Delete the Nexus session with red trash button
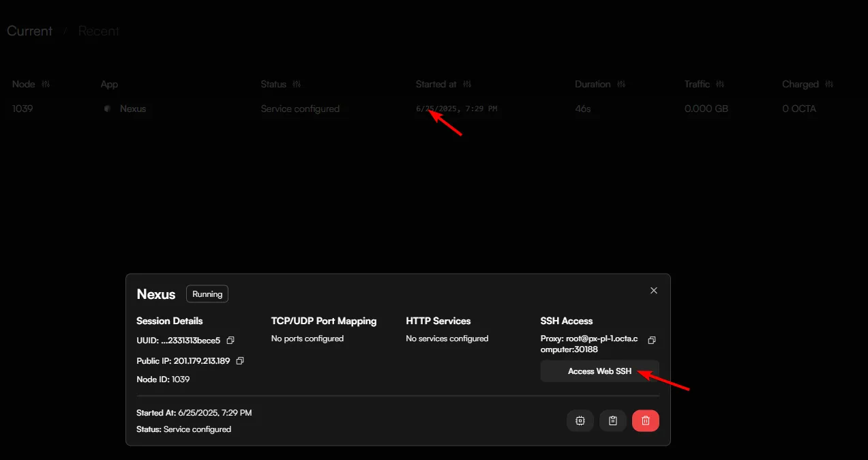Screen dimensions: 868x460 (x=646, y=421)
